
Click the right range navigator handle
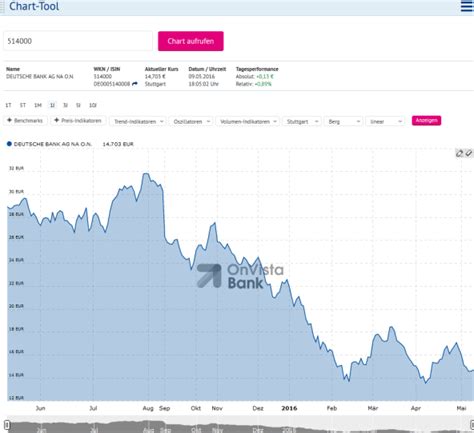(472, 425)
